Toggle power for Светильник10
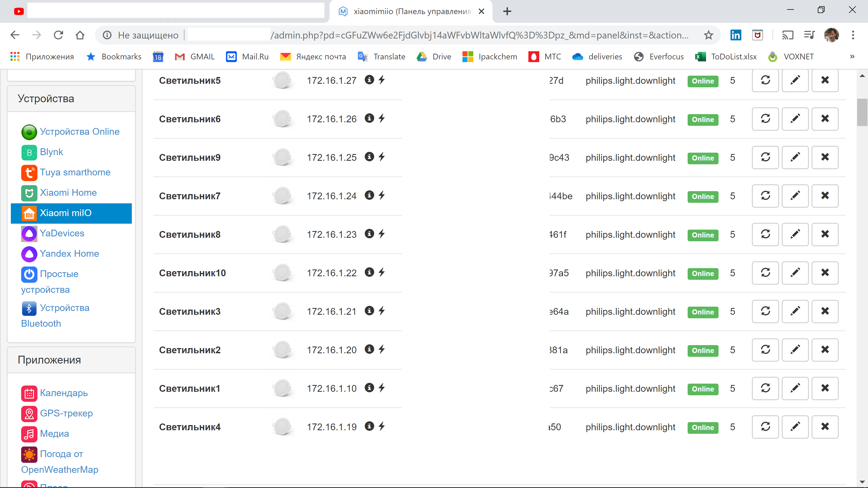This screenshot has width=868, height=488. pyautogui.click(x=382, y=272)
